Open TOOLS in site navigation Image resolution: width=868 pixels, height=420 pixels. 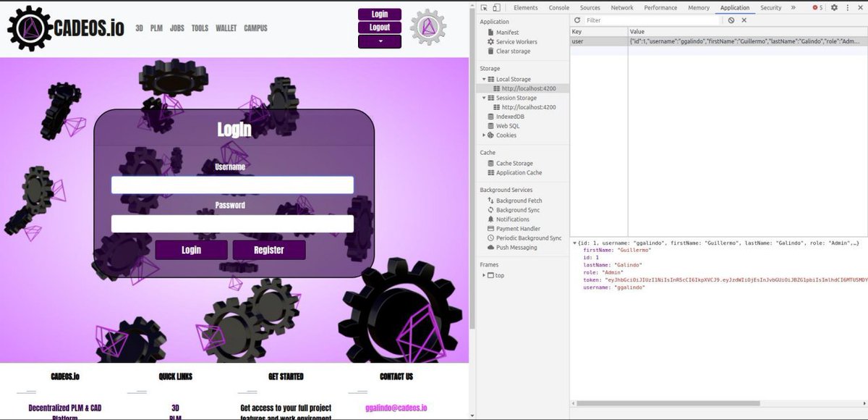pos(200,28)
